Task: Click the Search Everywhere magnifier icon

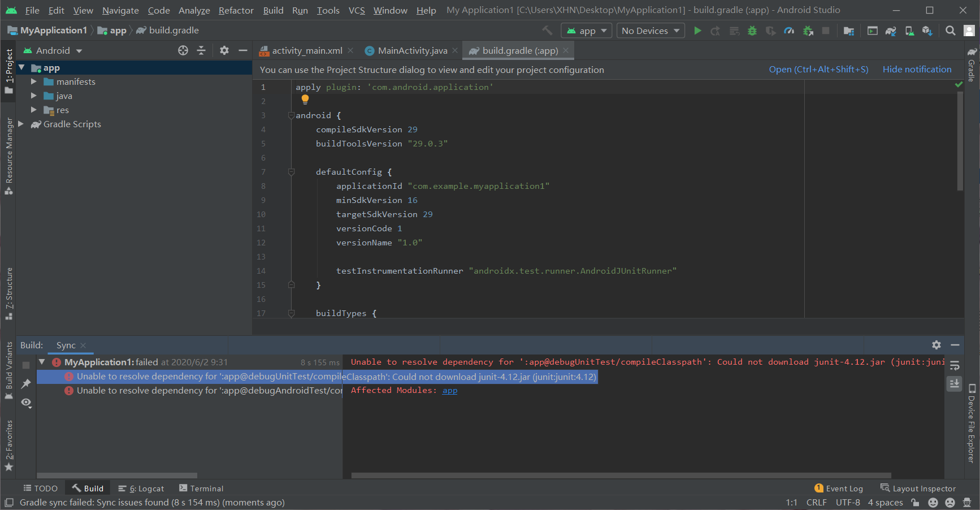Action: click(951, 31)
